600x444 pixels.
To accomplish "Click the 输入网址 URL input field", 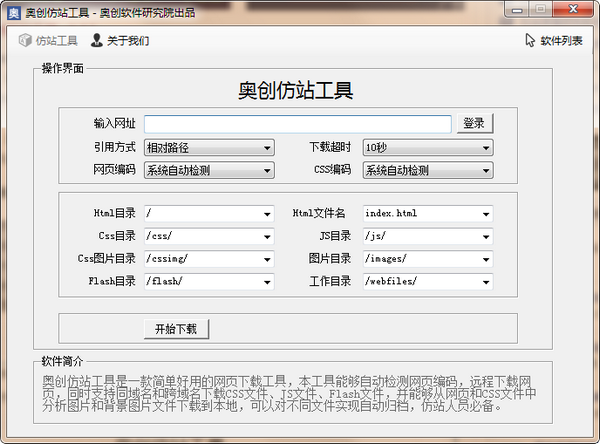I will (x=297, y=124).
